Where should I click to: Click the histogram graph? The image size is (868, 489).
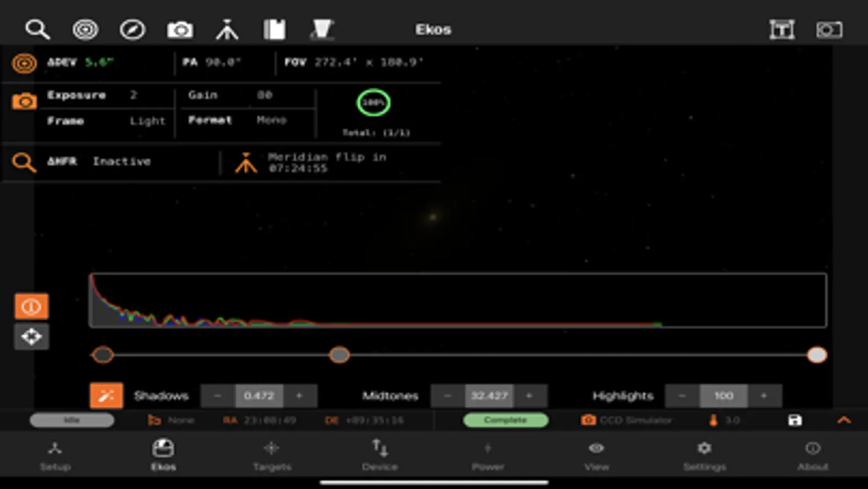point(458,300)
